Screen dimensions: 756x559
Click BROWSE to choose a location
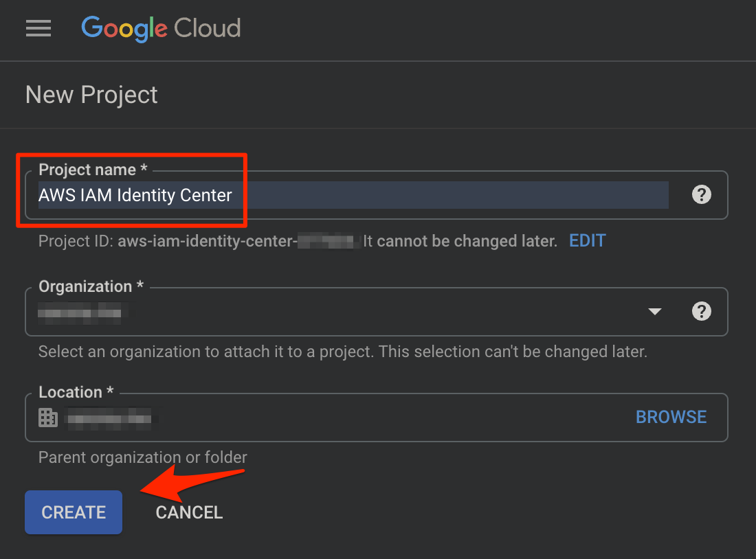[671, 417]
